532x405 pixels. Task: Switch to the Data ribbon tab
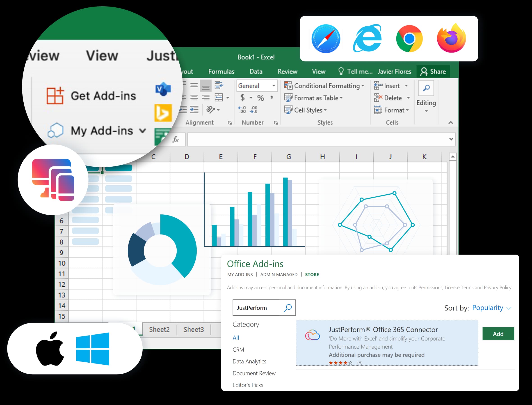(x=256, y=71)
